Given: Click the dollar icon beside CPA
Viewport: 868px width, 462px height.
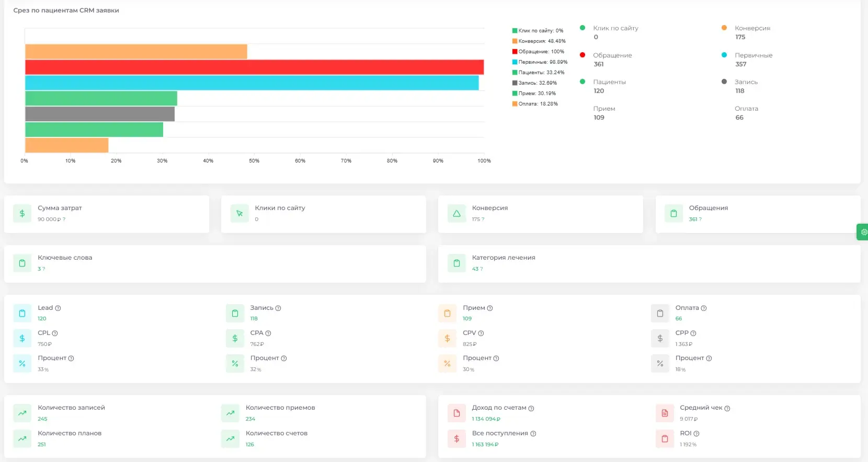Looking at the screenshot, I should pyautogui.click(x=235, y=338).
